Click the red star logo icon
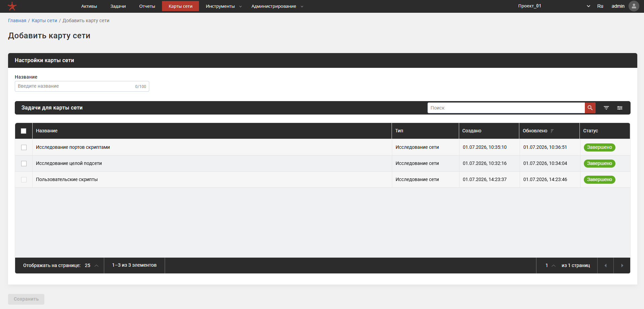The width and height of the screenshot is (644, 309). pos(12,6)
